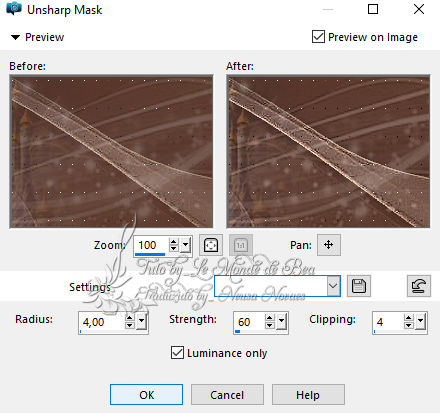The width and height of the screenshot is (440, 413).
Task: Open Help for Unsharp Mask
Action: coord(308,395)
